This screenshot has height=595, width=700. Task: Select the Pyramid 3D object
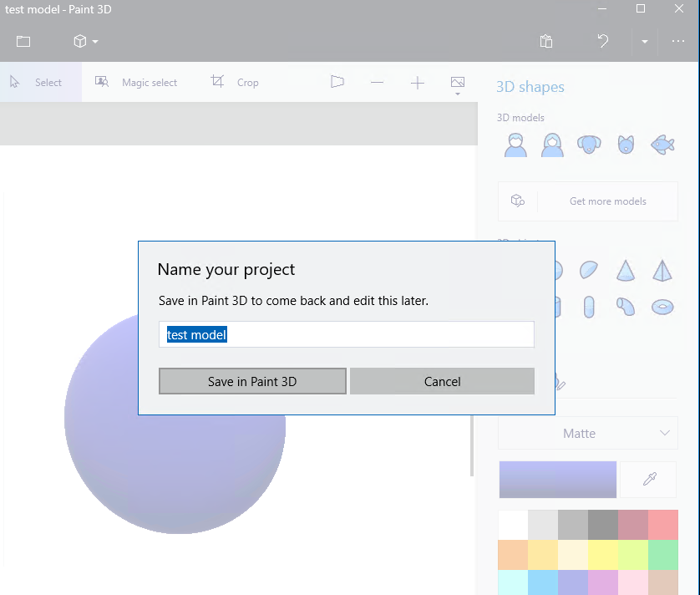662,270
